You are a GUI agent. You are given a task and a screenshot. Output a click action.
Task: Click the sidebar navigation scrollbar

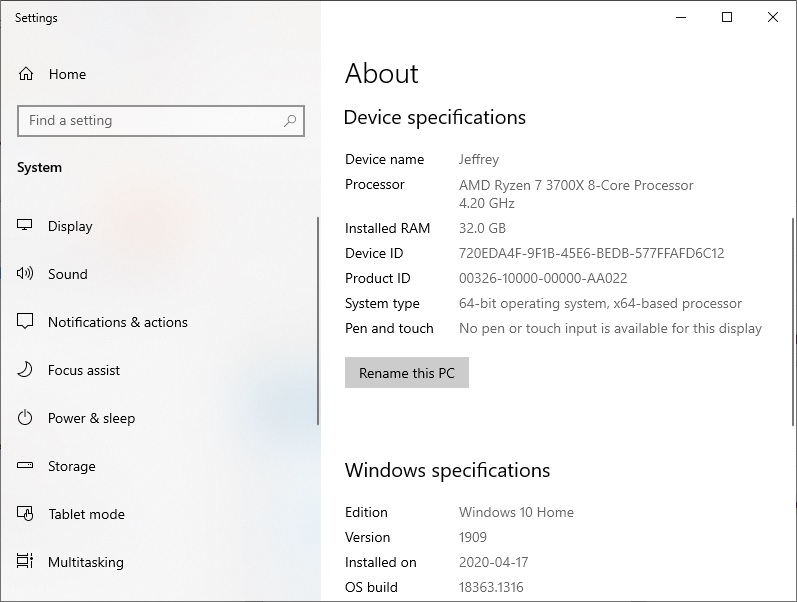coord(318,321)
